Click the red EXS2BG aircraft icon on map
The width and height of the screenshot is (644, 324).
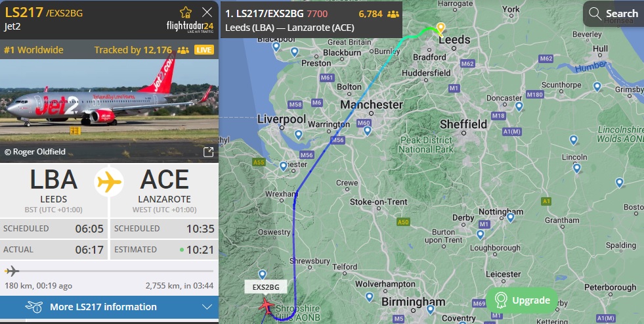click(267, 306)
